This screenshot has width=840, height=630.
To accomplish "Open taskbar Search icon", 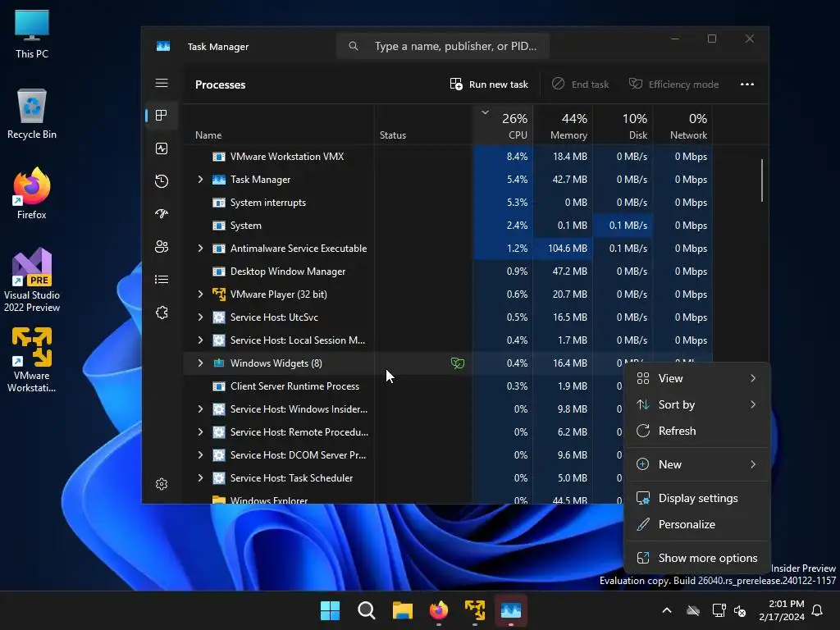I will [x=367, y=610].
